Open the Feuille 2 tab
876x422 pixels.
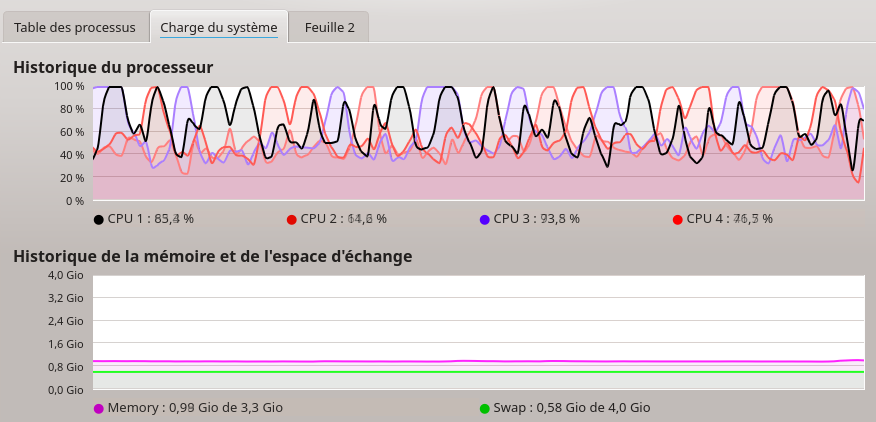329,27
